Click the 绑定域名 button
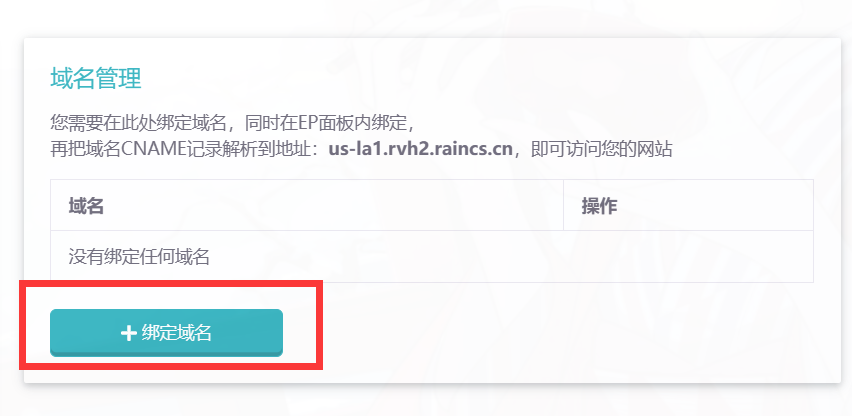The height and width of the screenshot is (416, 852). click(166, 332)
